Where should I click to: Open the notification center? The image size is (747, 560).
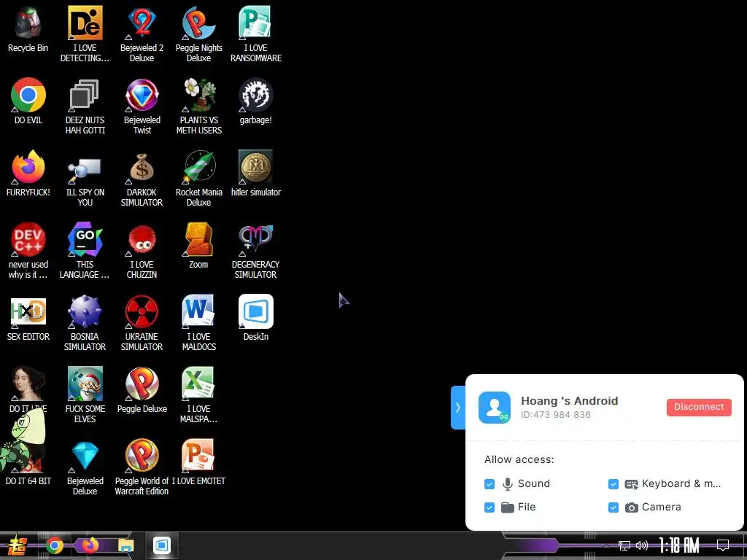(x=723, y=545)
